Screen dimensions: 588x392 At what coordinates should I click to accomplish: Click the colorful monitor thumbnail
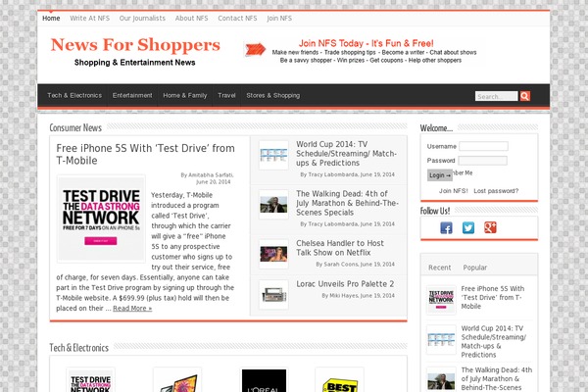[x=177, y=380]
